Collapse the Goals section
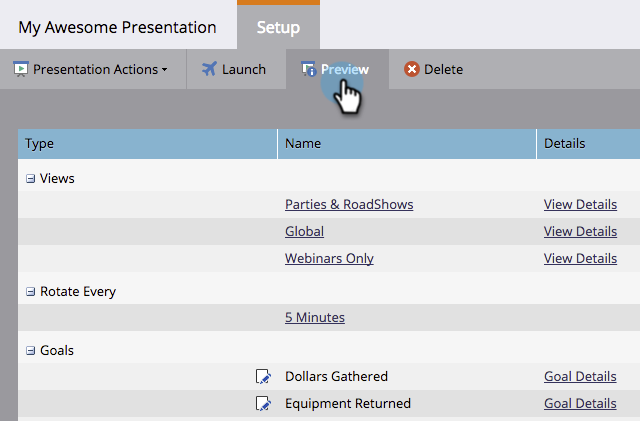This screenshot has height=421, width=640. tap(30, 351)
